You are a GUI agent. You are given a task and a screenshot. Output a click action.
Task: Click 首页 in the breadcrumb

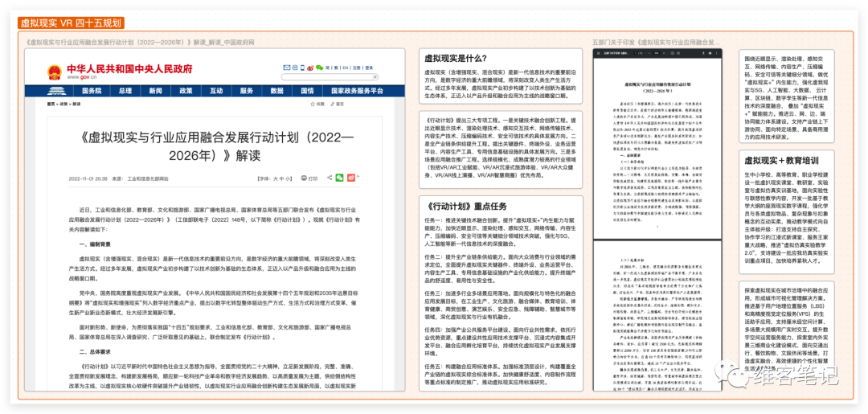tap(51, 104)
